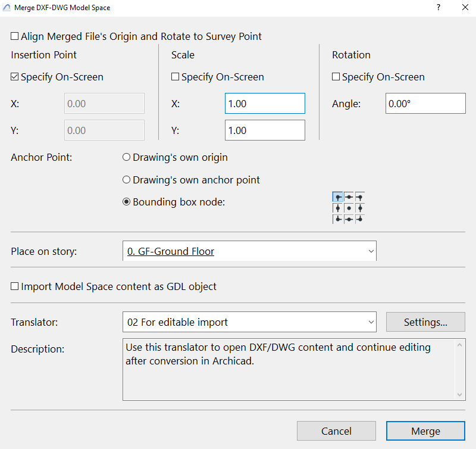Check Import Model Space content as GDL object
This screenshot has width=476, height=449.
14,286
